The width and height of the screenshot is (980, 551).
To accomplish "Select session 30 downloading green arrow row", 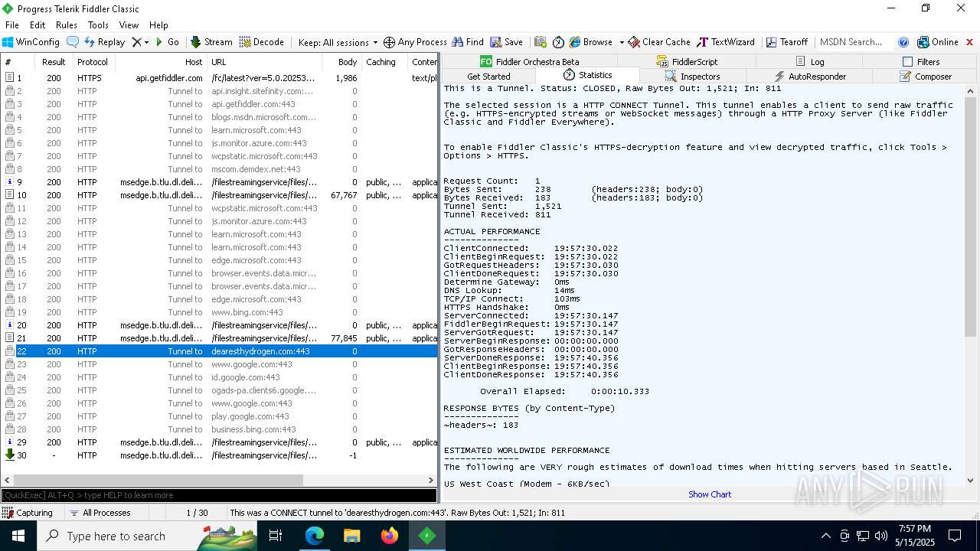I will [218, 455].
